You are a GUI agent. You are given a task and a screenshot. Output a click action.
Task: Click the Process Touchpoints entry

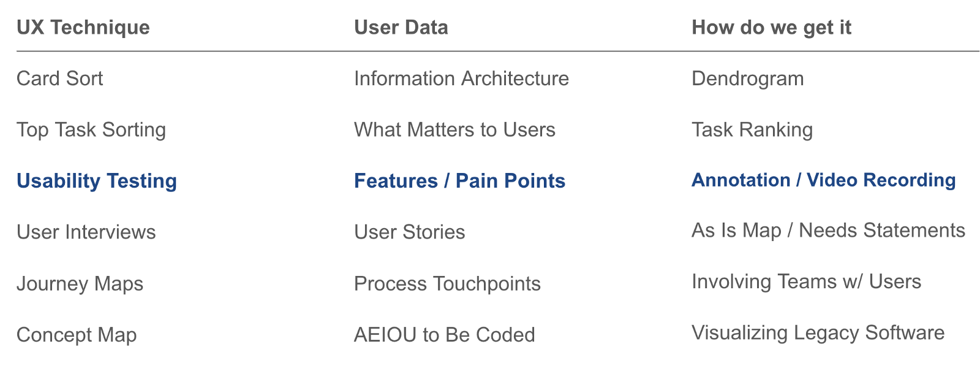447,284
